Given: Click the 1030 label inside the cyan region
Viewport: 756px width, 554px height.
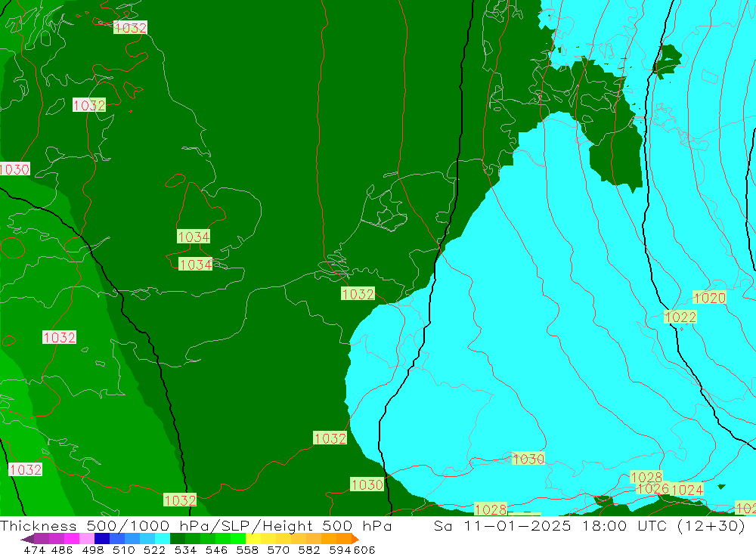Looking at the screenshot, I should click(528, 459).
